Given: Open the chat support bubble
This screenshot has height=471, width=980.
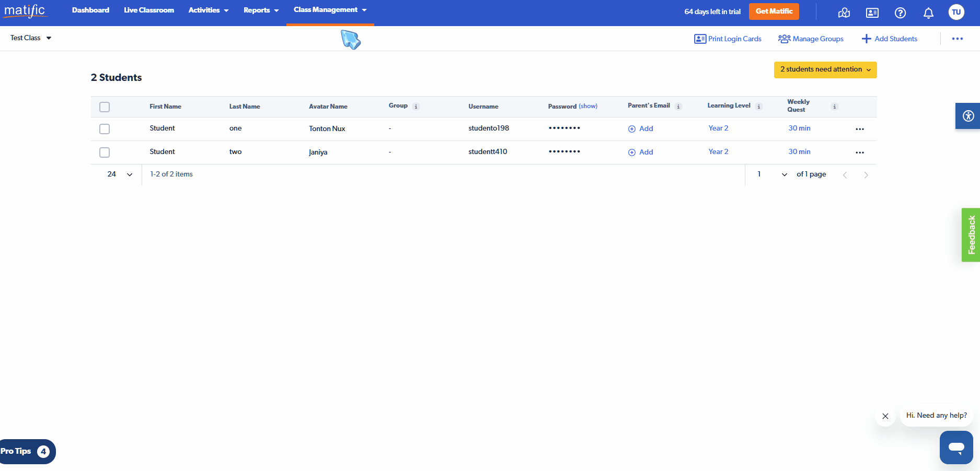Looking at the screenshot, I should (956, 447).
